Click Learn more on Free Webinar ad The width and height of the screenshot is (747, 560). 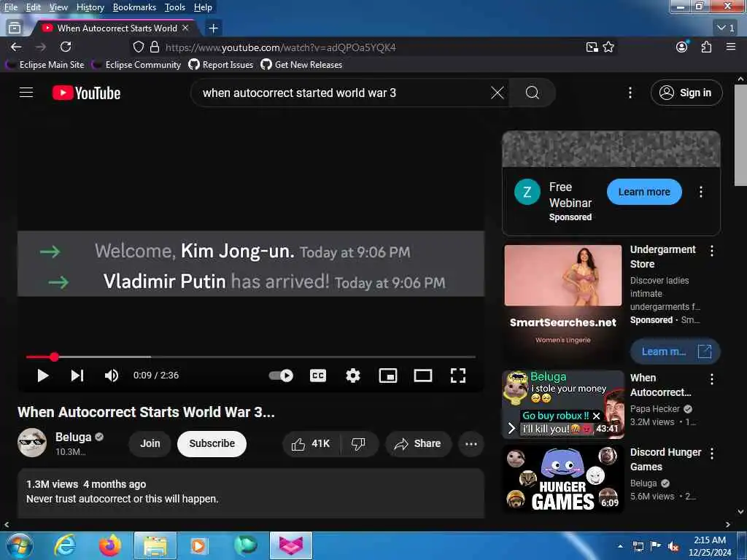[644, 192]
